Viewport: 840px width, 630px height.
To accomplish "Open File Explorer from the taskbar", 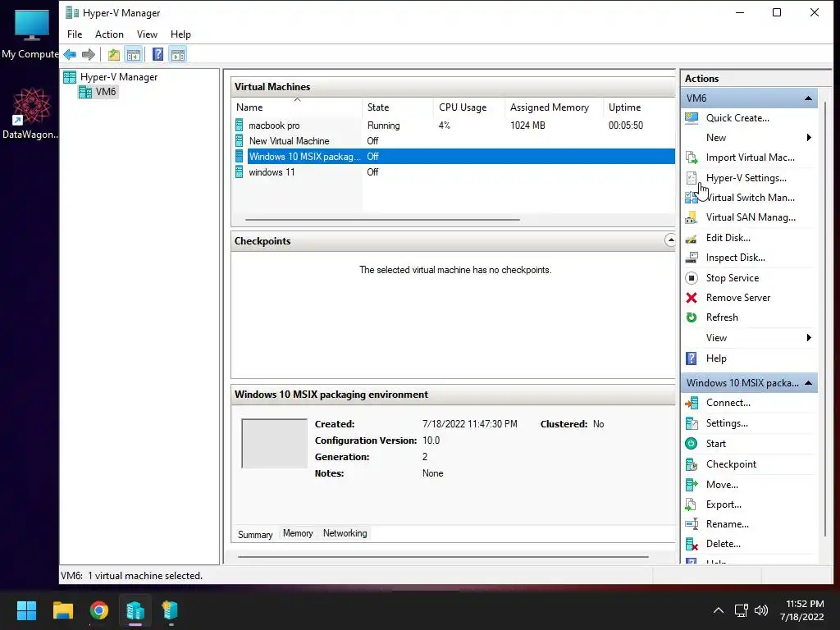I will (x=62, y=610).
